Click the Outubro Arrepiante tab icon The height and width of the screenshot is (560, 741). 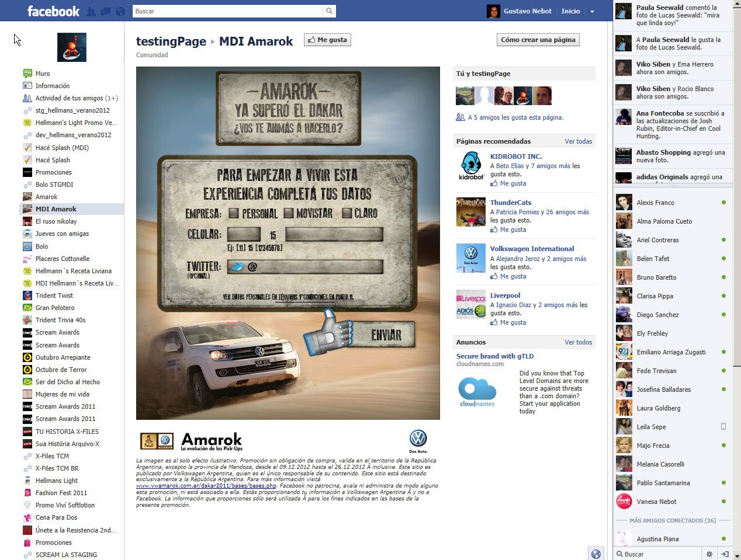27,357
